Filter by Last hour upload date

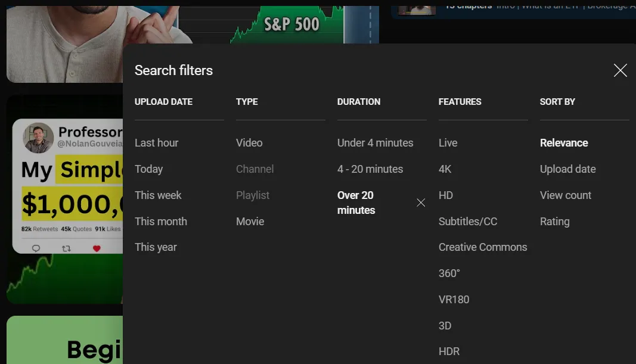coord(156,143)
